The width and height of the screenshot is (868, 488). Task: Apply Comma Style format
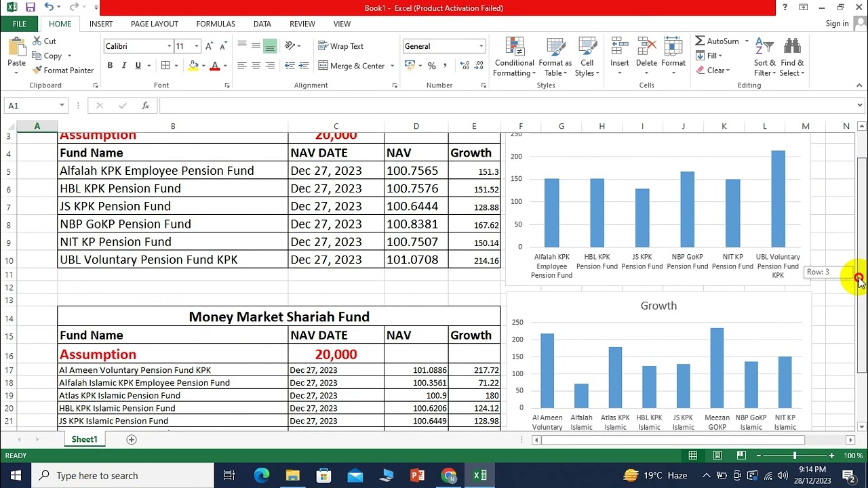coord(445,66)
